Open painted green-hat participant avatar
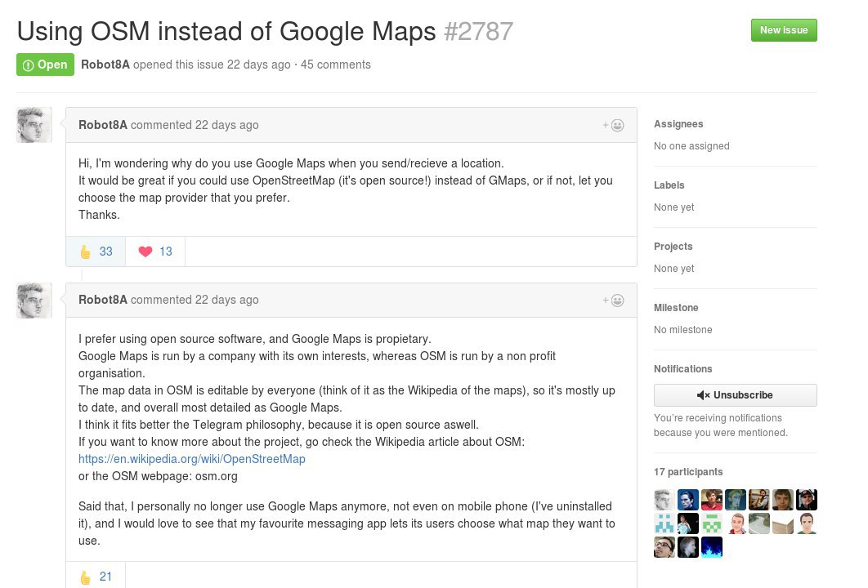The height and width of the screenshot is (588, 868). (x=736, y=500)
